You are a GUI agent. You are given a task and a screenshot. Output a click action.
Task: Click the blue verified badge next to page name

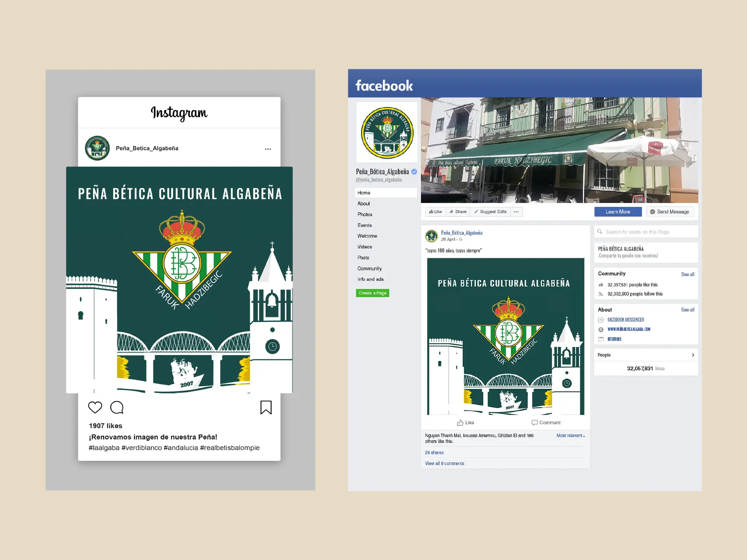click(x=414, y=171)
